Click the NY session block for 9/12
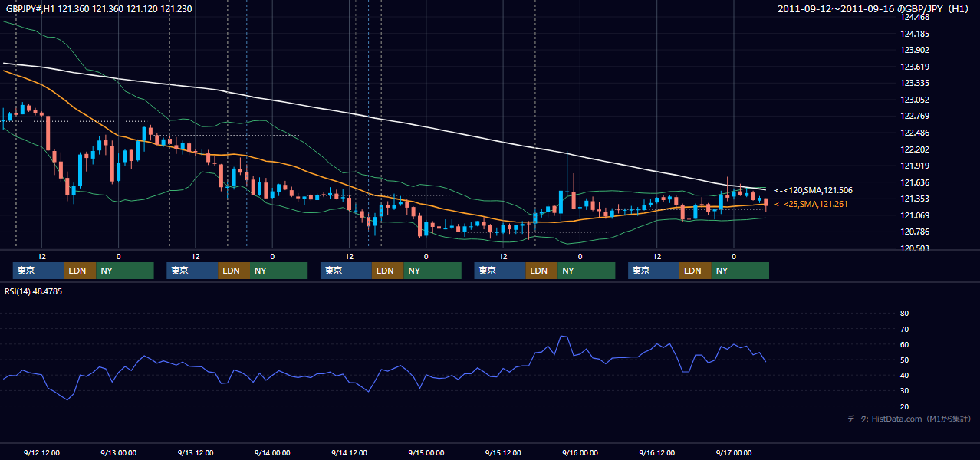 tap(125, 271)
